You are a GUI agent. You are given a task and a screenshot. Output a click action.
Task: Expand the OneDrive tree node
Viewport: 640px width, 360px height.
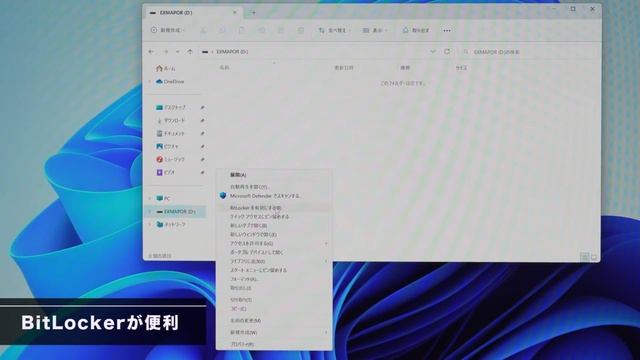pos(150,82)
